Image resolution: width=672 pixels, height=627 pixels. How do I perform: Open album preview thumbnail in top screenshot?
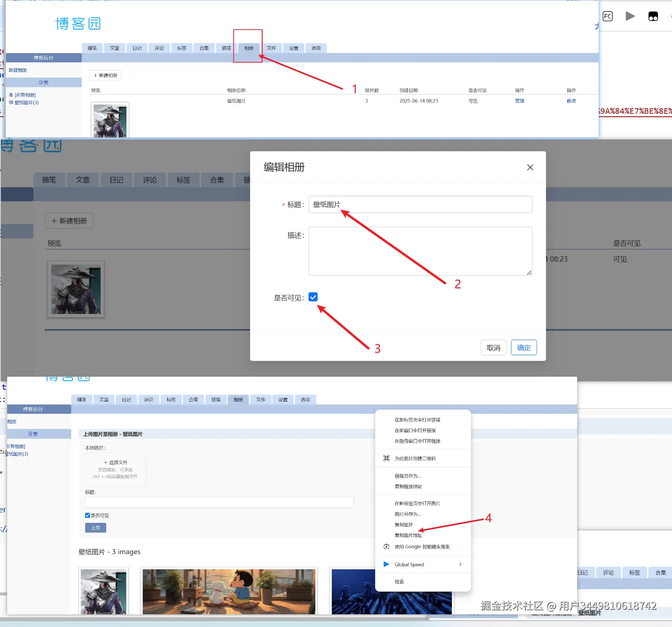(x=110, y=120)
